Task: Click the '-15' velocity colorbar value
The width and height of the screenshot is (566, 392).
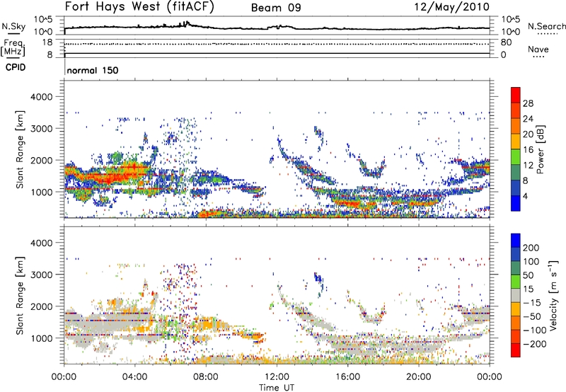Action: click(532, 303)
